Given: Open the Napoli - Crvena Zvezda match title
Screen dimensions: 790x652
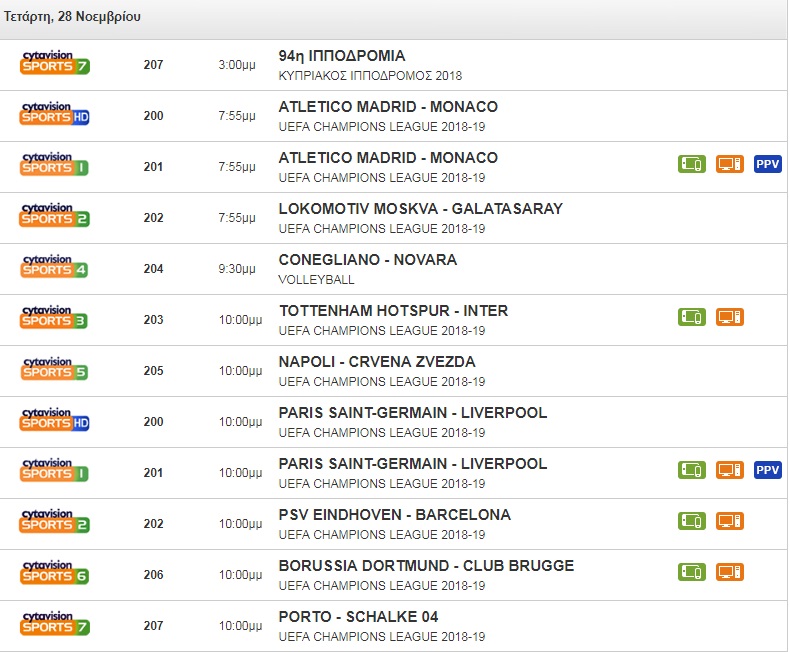Looking at the screenshot, I should [x=377, y=362].
